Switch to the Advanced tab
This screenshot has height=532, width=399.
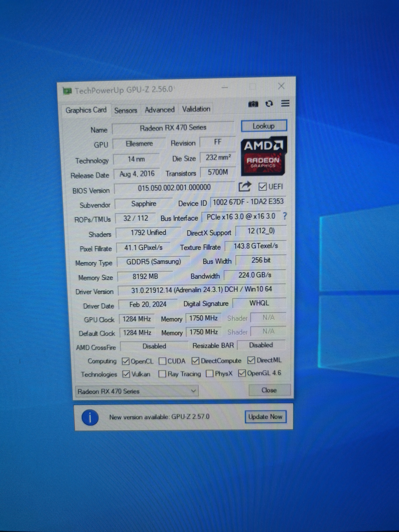click(160, 110)
